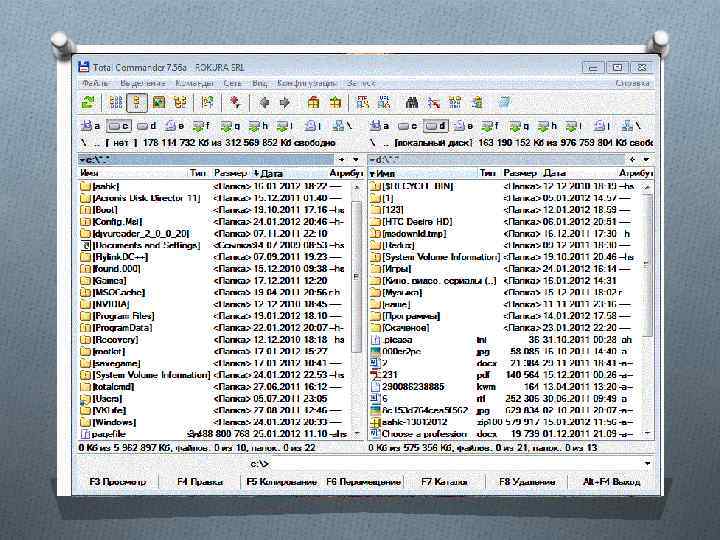Select drive c in right panel
The width and height of the screenshot is (720, 540).
[x=408, y=125]
